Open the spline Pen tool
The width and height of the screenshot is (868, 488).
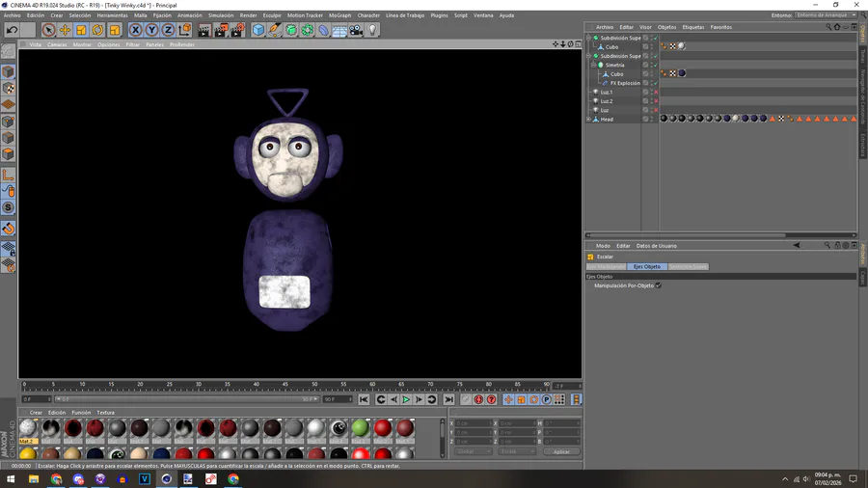point(275,30)
